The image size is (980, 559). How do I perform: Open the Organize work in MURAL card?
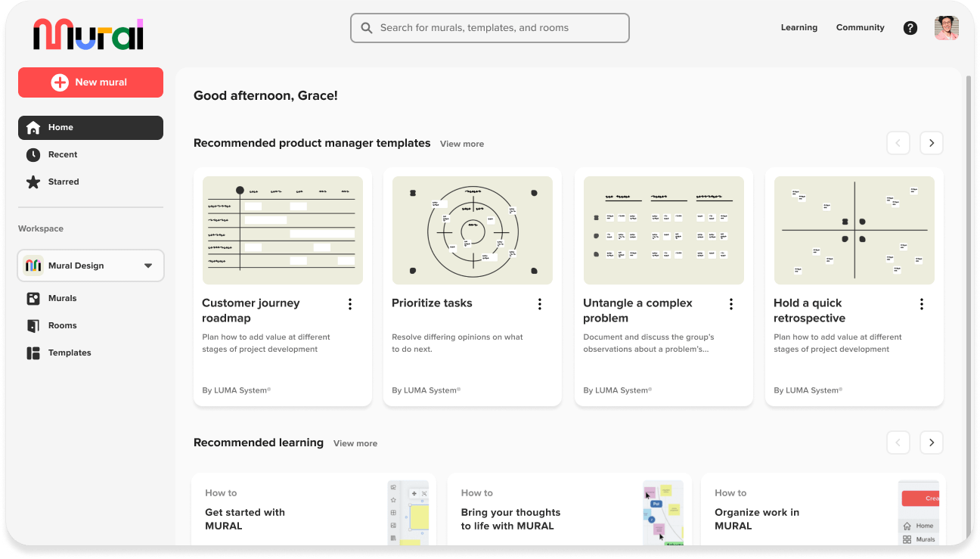[823, 510]
